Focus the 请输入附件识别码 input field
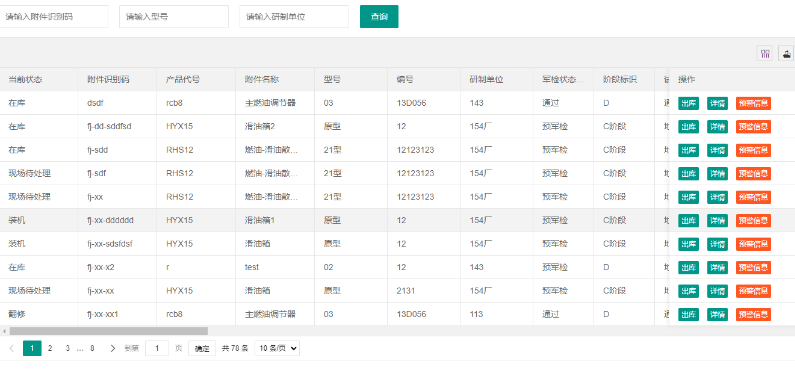This screenshot has height=369, width=795. 53,16
